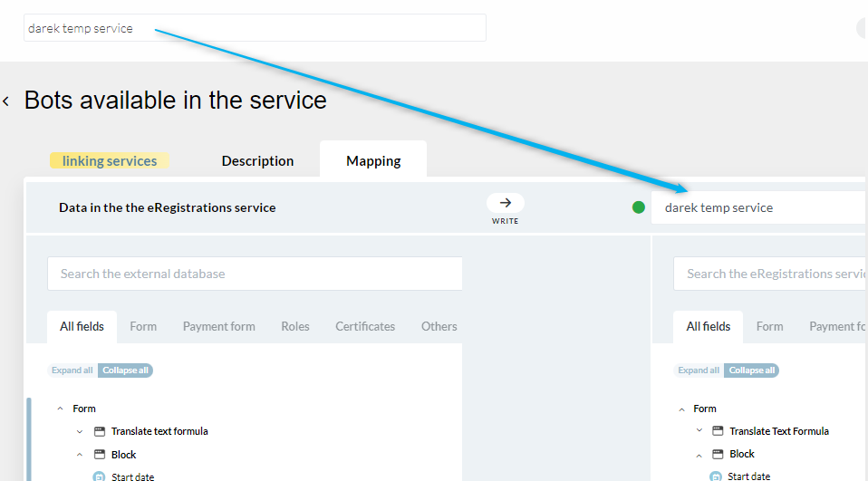Image resolution: width=868 pixels, height=481 pixels.
Task: Select Start date row in left tree
Action: coord(133,476)
